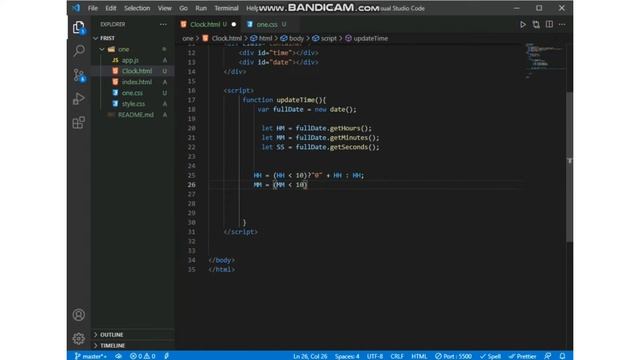Open the Search view in activity bar
Image resolution: width=640 pixels, height=360 pixels.
pyautogui.click(x=79, y=51)
